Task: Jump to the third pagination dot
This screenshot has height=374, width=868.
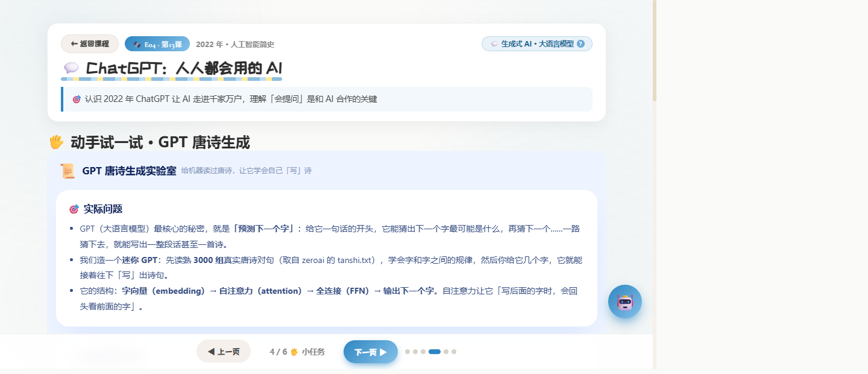Action: point(423,352)
